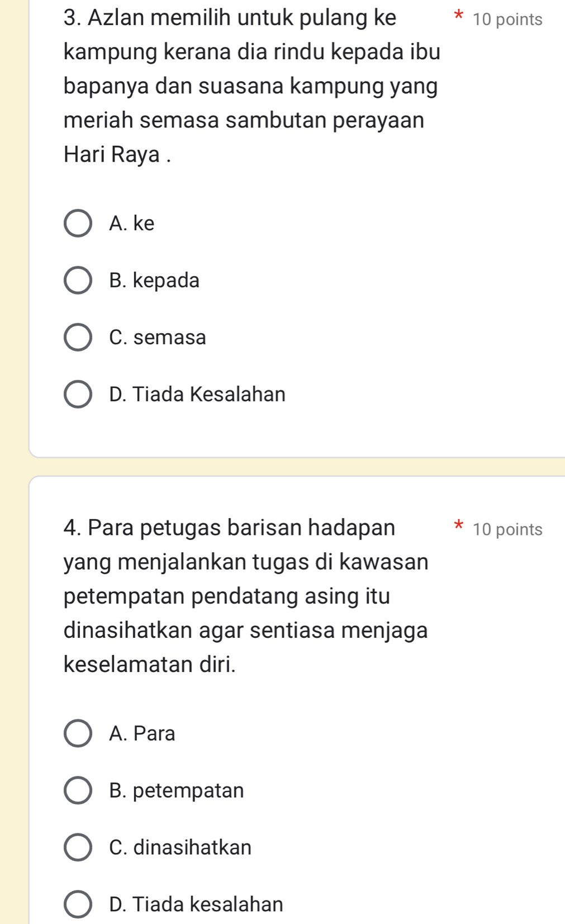Select option D. Tiada kesalahan for question 4
This screenshot has height=924, width=565.
[x=79, y=904]
